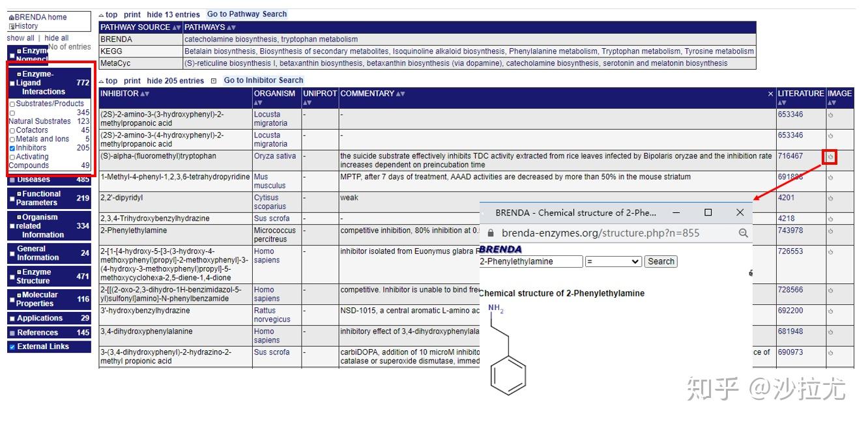Uncheck the Inhibitors checkbox
Image resolution: width=868 pixels, height=424 pixels.
(12, 147)
